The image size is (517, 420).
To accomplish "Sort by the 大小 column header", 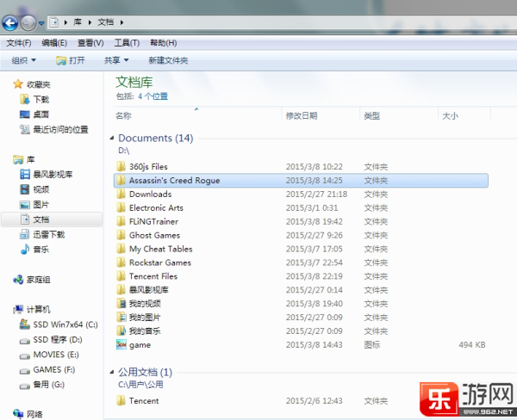I will [464, 115].
